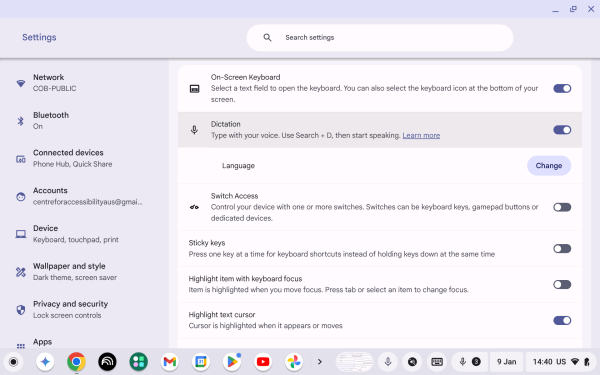Image resolution: width=600 pixels, height=375 pixels.
Task: Expand more shelf apps with the arrow
Action: click(x=320, y=362)
